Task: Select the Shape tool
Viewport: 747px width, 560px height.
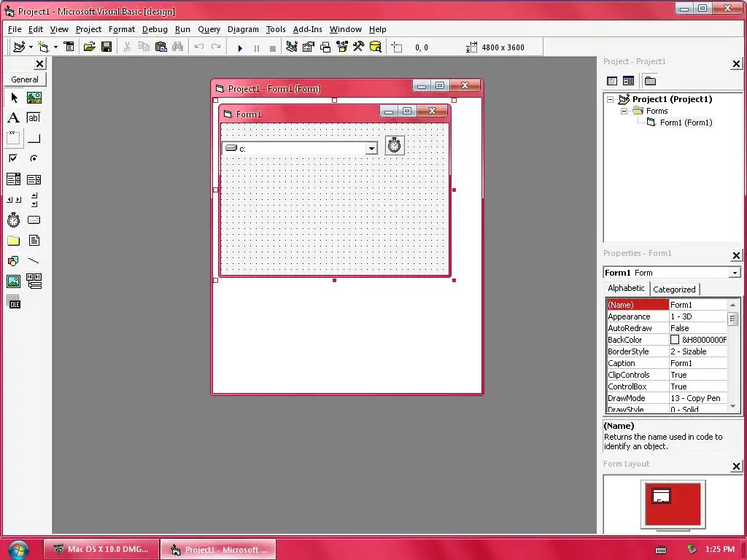Action: pos(14,261)
